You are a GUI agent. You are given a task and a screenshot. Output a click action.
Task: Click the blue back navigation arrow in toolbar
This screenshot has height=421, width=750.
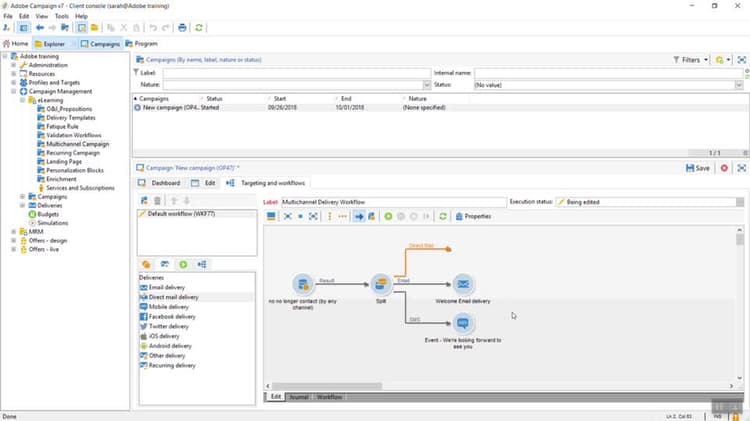tap(40, 28)
